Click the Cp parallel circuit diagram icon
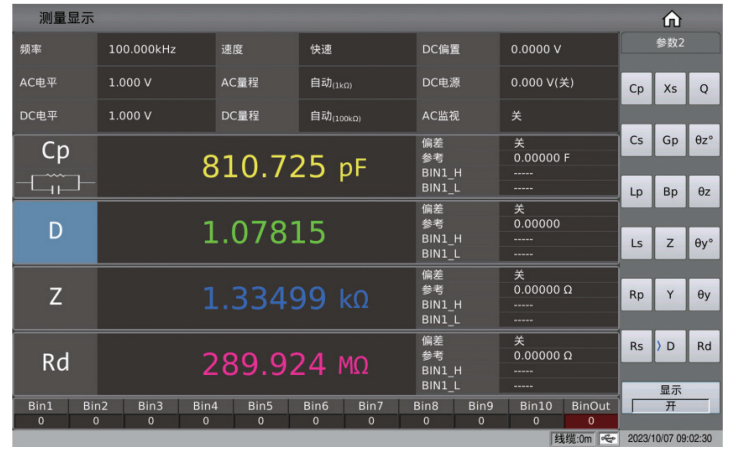The height and width of the screenshot is (464, 730). coord(55,183)
